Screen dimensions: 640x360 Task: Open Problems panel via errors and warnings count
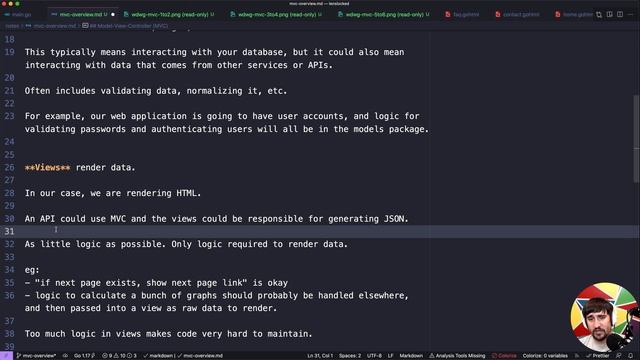click(119, 356)
